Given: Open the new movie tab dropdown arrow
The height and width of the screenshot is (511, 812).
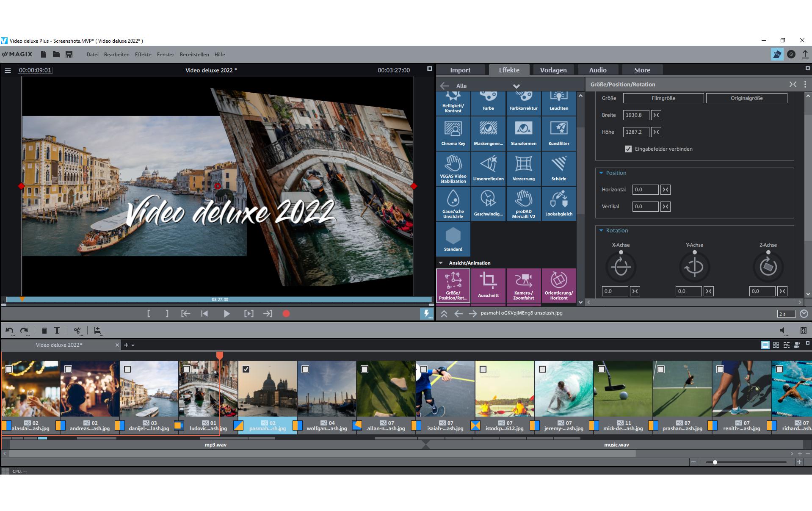Looking at the screenshot, I should point(133,345).
